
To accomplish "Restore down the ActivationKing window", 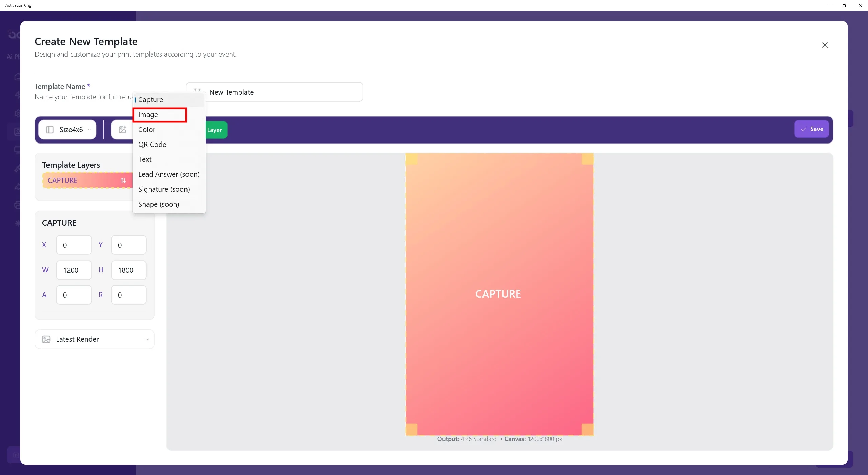I will [x=845, y=5].
